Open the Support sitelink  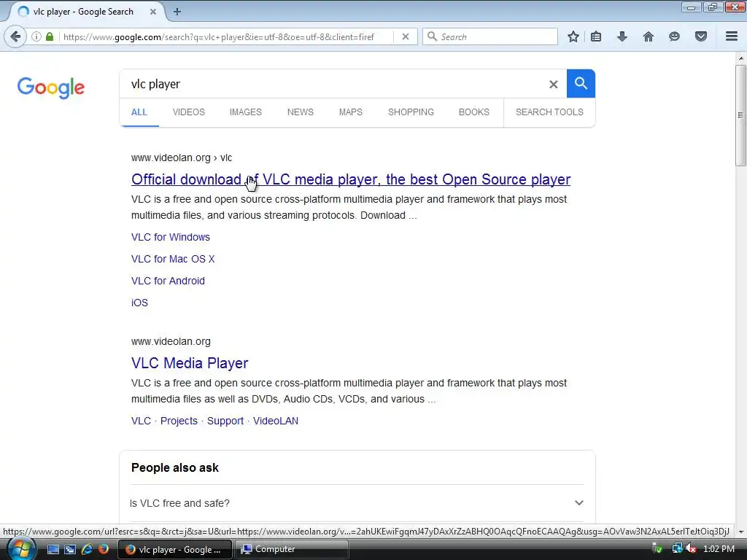click(225, 421)
